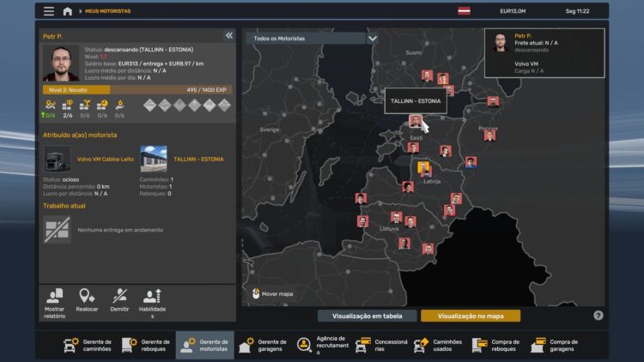The image size is (644, 362).
Task: Collapse the Petr P. driver panel
Action: point(229,36)
